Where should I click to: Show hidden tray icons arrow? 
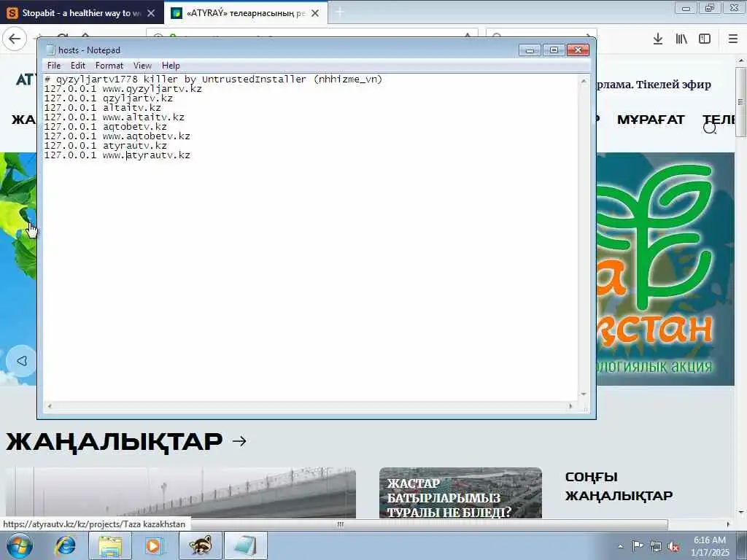tap(620, 547)
